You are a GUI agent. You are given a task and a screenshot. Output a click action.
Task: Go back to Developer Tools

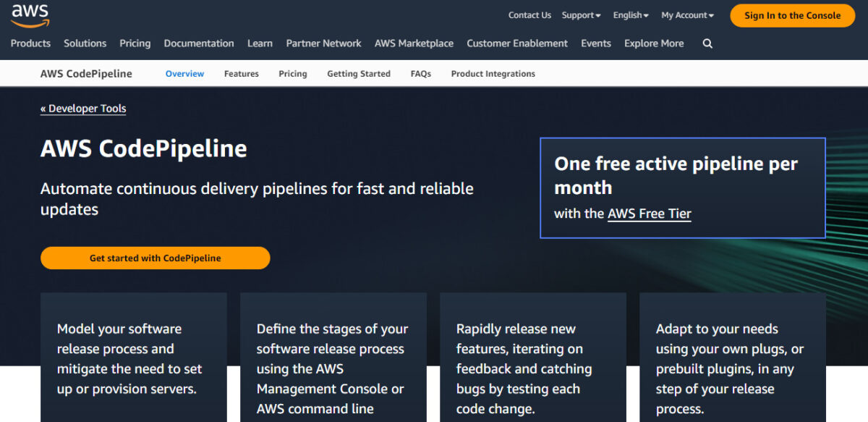[x=83, y=109]
